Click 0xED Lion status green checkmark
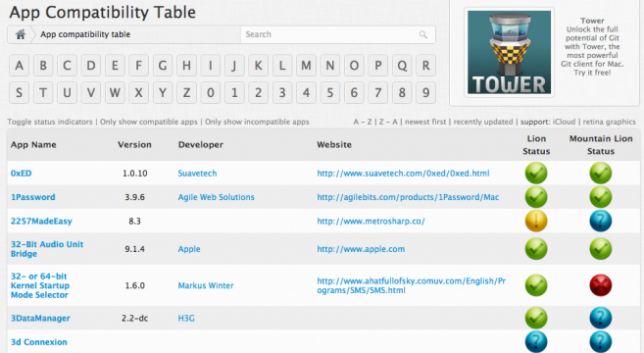The width and height of the screenshot is (644, 353). click(536, 173)
